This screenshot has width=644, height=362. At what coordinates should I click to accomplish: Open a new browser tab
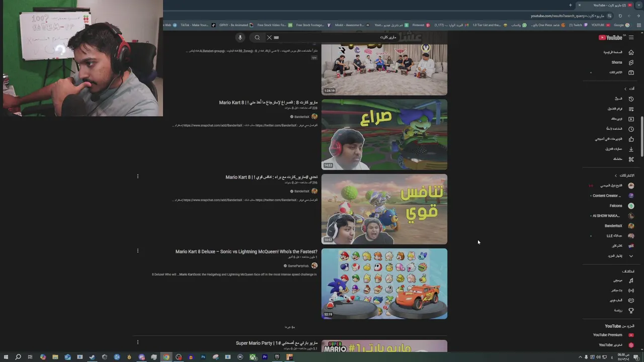coord(571,5)
